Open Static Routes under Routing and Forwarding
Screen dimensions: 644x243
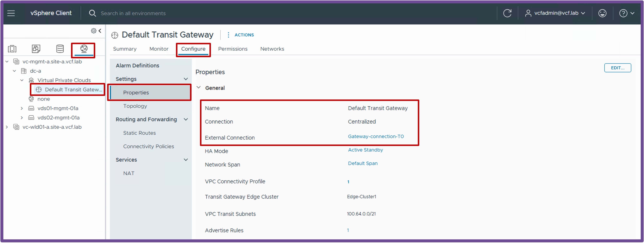(x=139, y=133)
